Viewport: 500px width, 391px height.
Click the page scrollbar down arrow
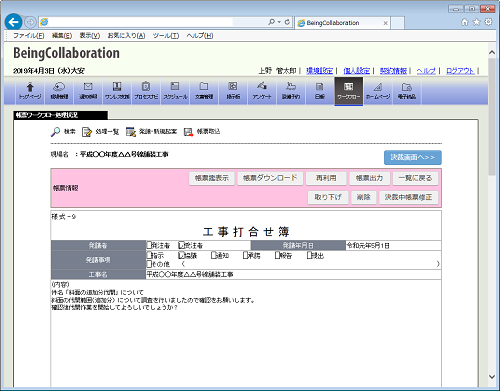pos(492,377)
